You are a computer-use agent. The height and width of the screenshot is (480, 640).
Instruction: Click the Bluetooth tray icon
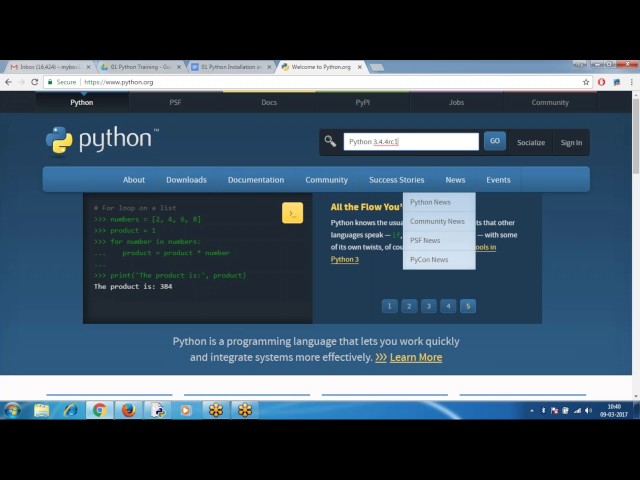click(x=543, y=411)
